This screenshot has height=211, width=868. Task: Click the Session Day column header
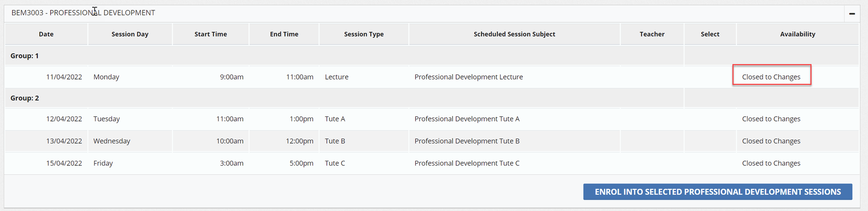pyautogui.click(x=130, y=34)
